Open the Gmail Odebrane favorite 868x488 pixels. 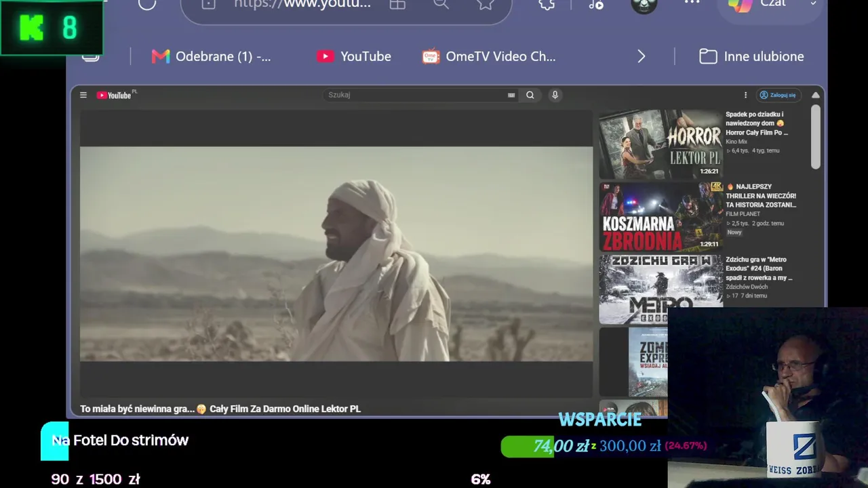(x=211, y=56)
